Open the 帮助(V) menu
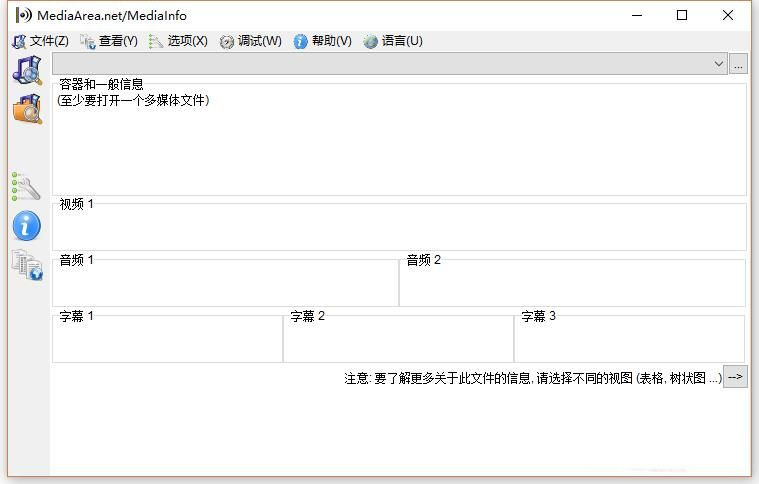Screen dimensions: 759x484 coord(322,41)
